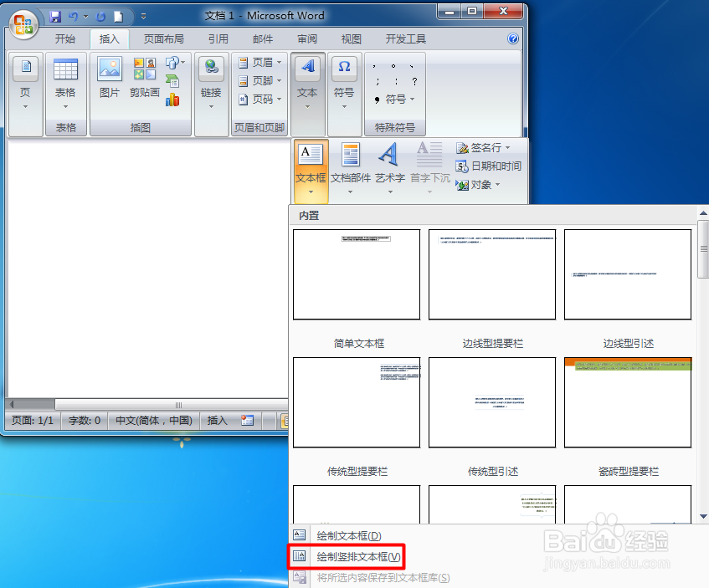Insert semicolon special symbol
The height and width of the screenshot is (588, 709).
click(x=378, y=81)
